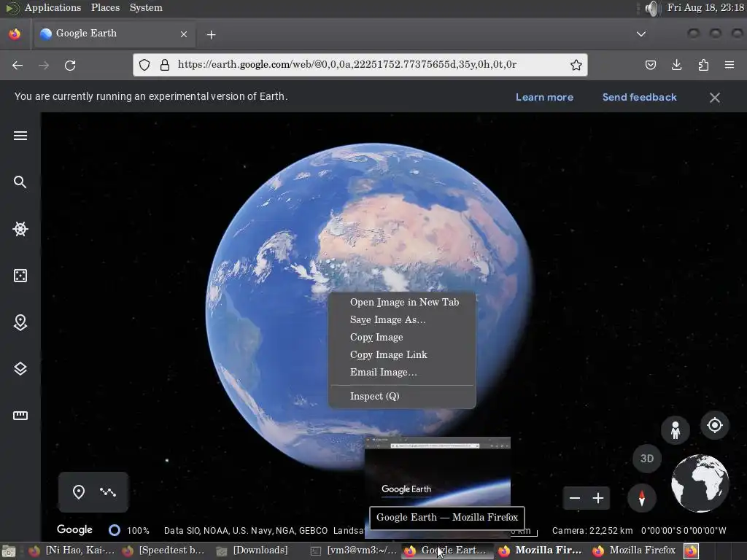Dismiss the experimental version banner
747x560 pixels.
pos(715,98)
